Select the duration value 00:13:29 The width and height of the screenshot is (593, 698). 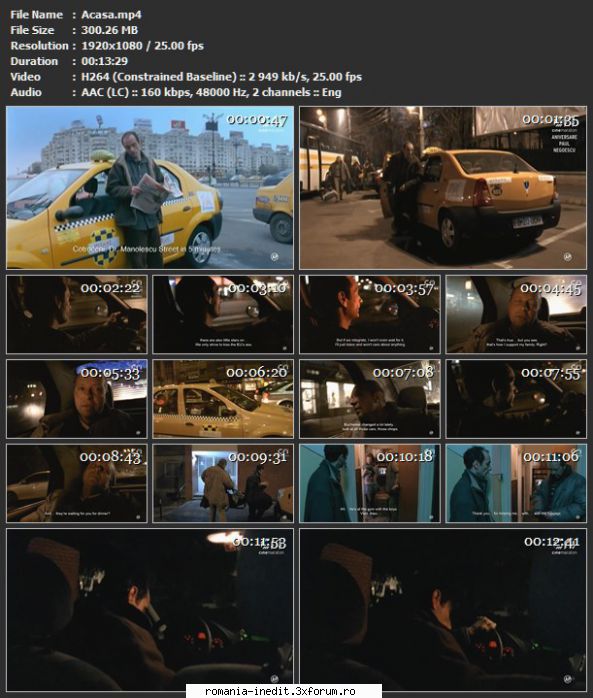[105, 61]
